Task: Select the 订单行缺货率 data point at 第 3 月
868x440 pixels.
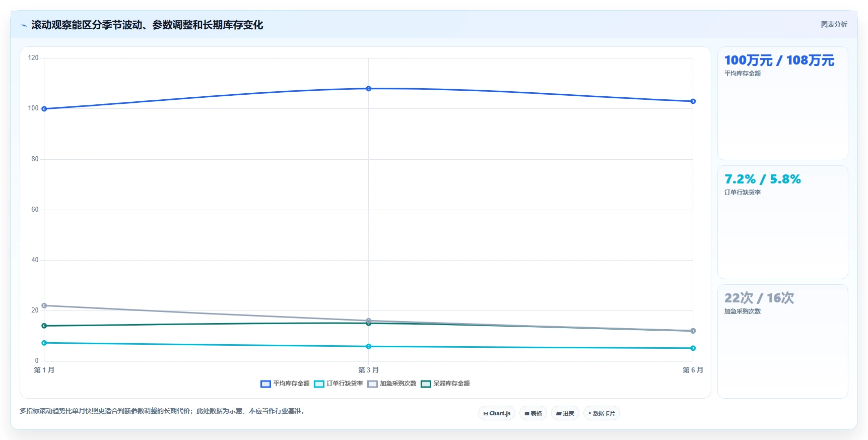Action: [369, 346]
